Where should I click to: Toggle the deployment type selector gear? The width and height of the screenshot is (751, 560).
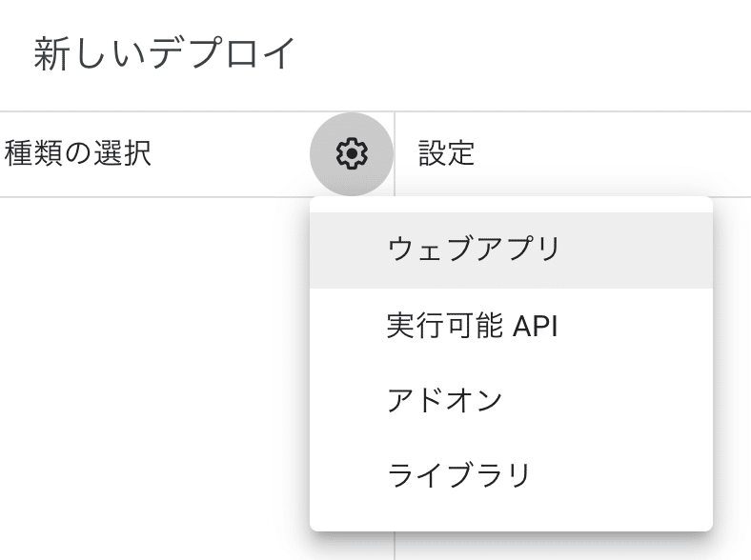(352, 153)
